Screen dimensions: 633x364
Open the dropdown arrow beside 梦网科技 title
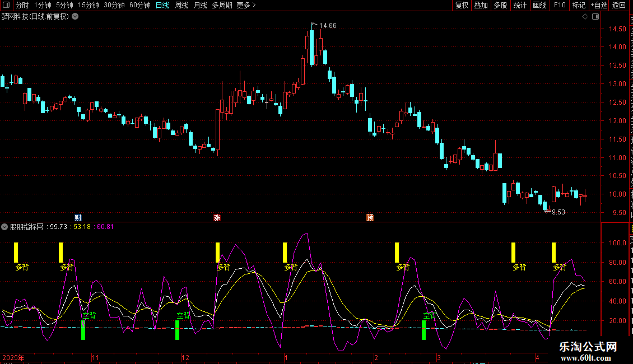[75, 16]
